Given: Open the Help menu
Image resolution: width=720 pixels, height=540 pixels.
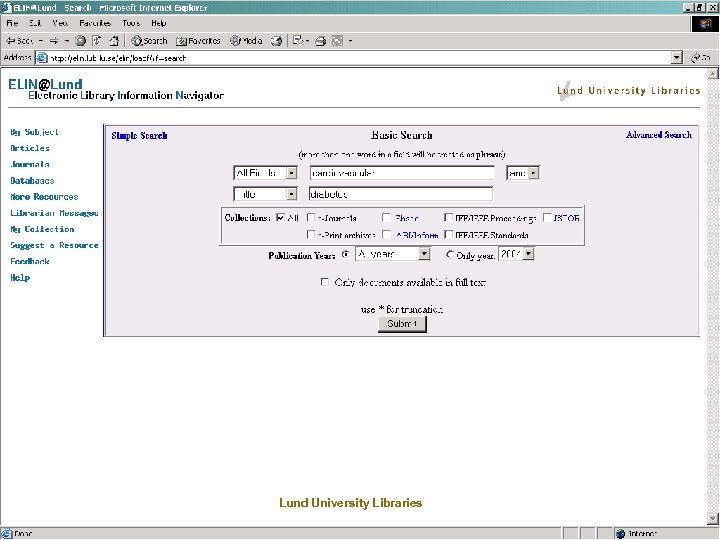Looking at the screenshot, I should pos(158,23).
